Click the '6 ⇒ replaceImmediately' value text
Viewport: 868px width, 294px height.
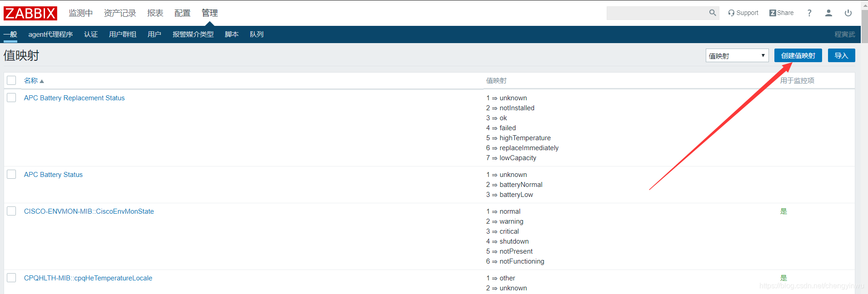click(523, 148)
